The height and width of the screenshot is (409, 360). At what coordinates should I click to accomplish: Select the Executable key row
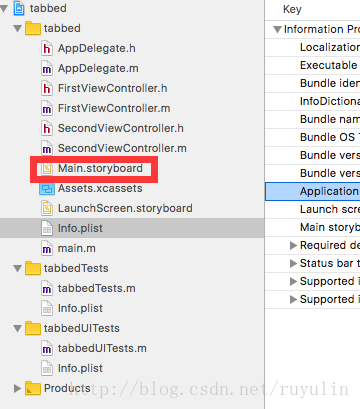[x=313, y=65]
